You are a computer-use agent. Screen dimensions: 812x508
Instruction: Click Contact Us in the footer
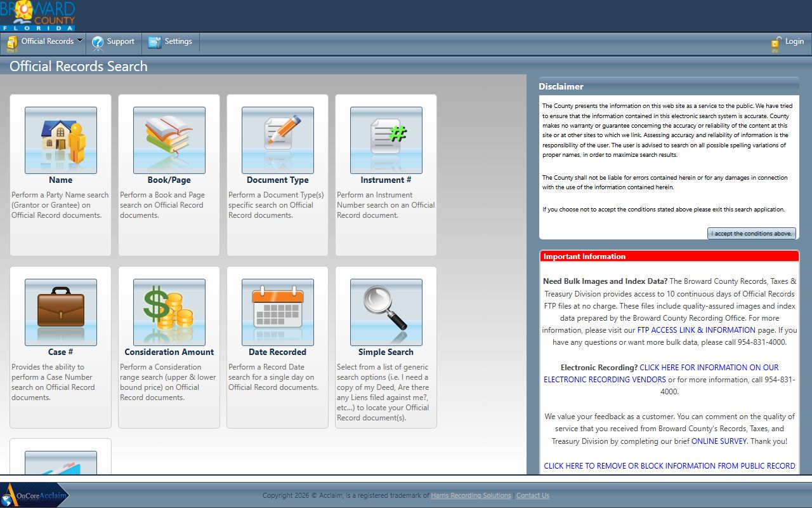tap(533, 496)
